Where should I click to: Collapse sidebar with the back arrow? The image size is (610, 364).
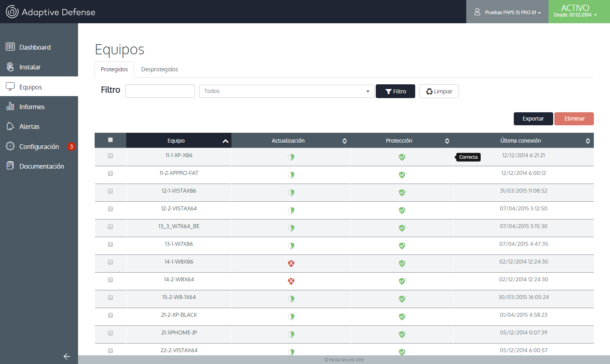pos(67,357)
